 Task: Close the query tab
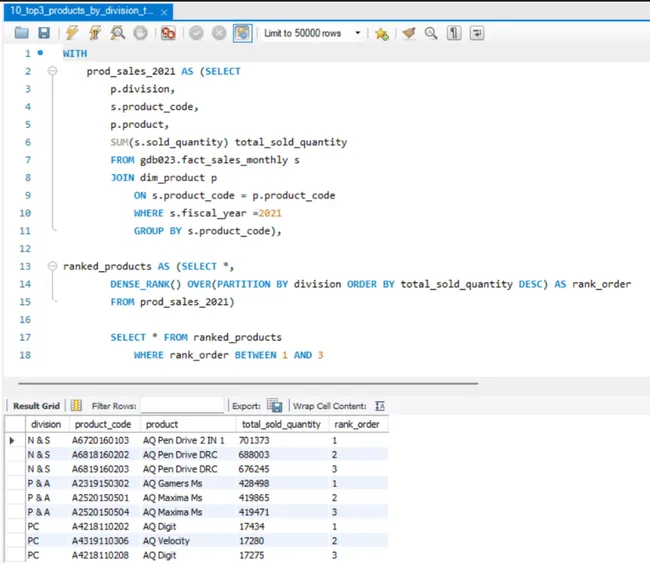tap(164, 12)
